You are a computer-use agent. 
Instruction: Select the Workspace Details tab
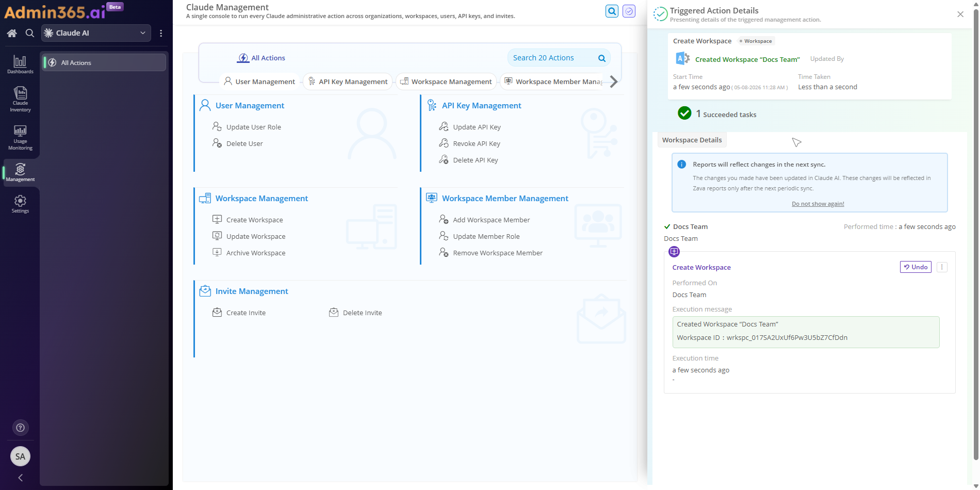coord(692,140)
